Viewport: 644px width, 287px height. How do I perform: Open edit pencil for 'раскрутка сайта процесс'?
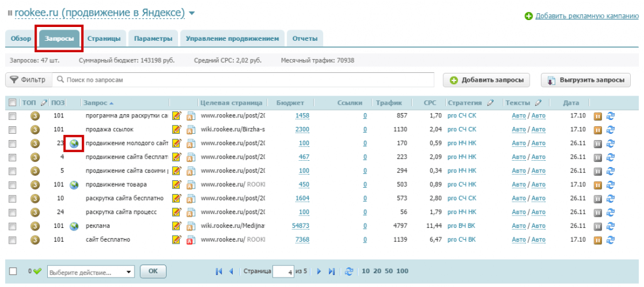click(177, 212)
